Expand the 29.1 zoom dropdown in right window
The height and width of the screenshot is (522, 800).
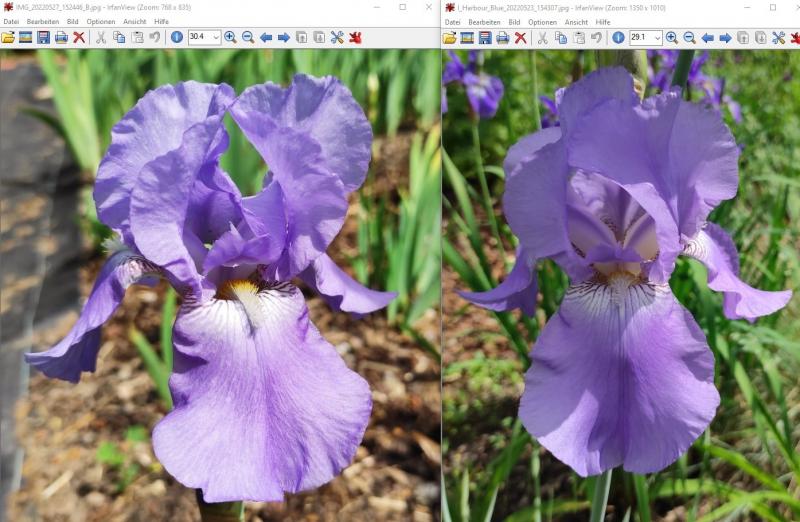656,37
